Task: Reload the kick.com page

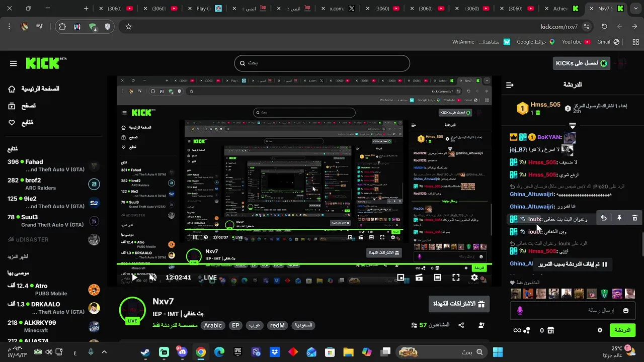Action: [604, 27]
